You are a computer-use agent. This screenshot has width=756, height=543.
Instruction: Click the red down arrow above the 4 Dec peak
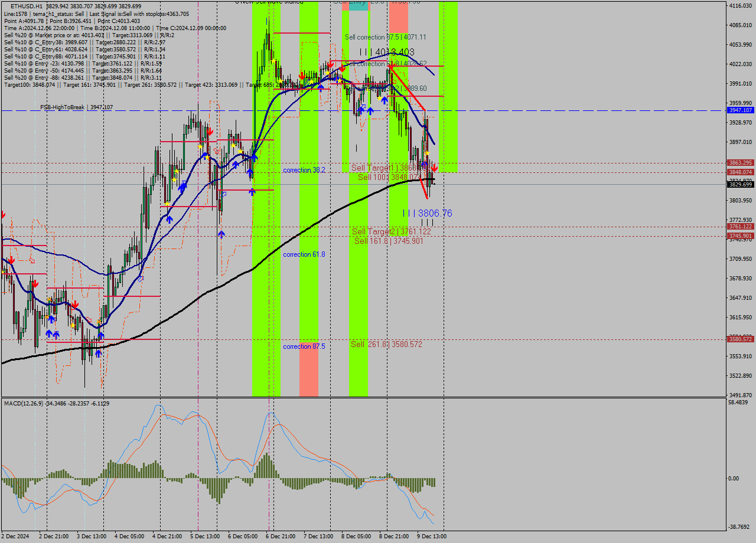point(210,131)
